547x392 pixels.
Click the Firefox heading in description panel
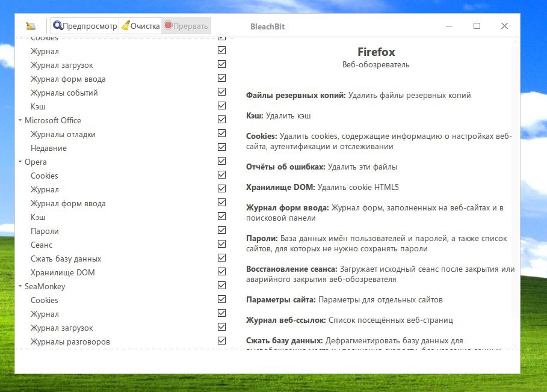click(376, 52)
